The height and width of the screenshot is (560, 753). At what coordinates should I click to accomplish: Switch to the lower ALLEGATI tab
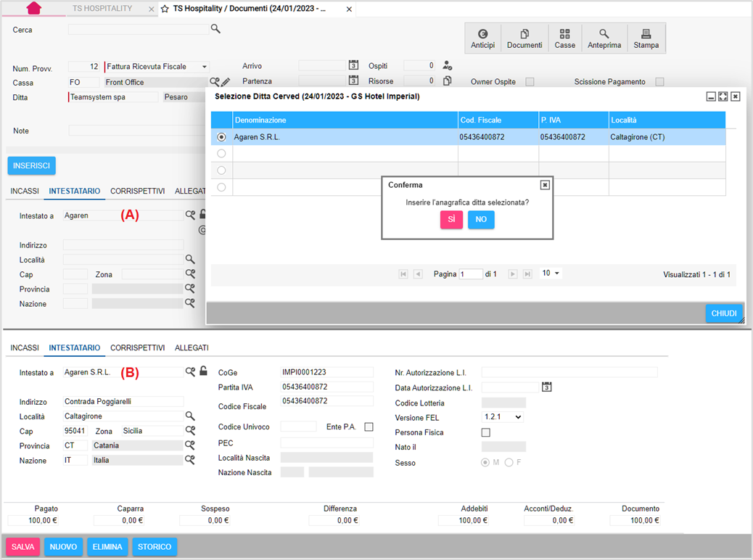point(192,347)
